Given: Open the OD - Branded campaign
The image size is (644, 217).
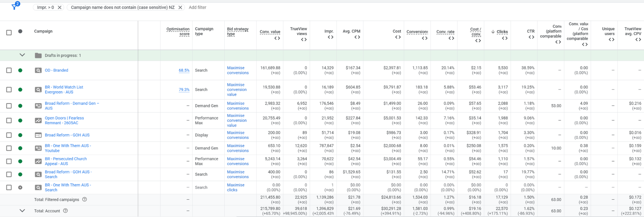Looking at the screenshot, I should pos(56,70).
